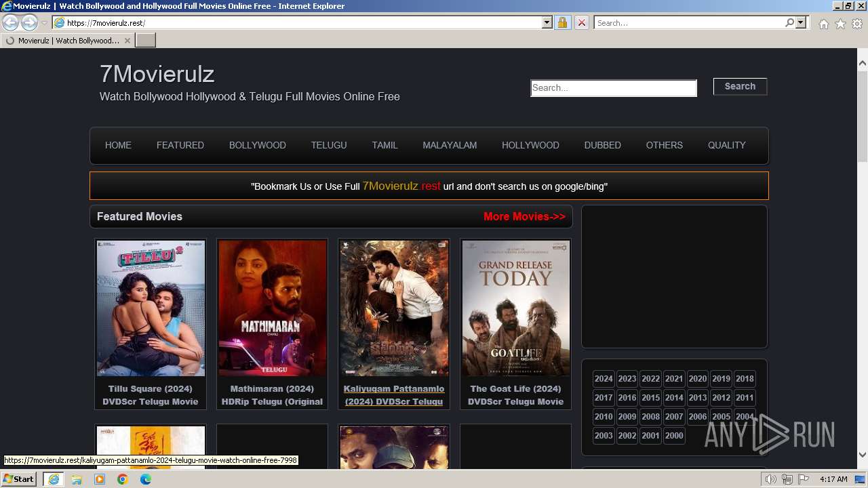Click the site Search button

coord(740,87)
